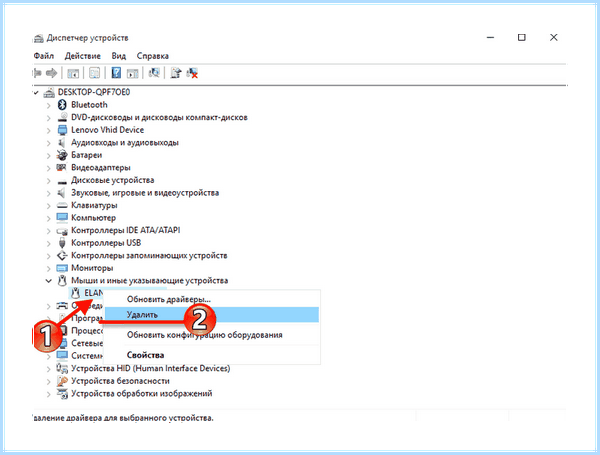The height and width of the screenshot is (455, 600).
Task: Click the Мониторы icon
Action: (62, 268)
